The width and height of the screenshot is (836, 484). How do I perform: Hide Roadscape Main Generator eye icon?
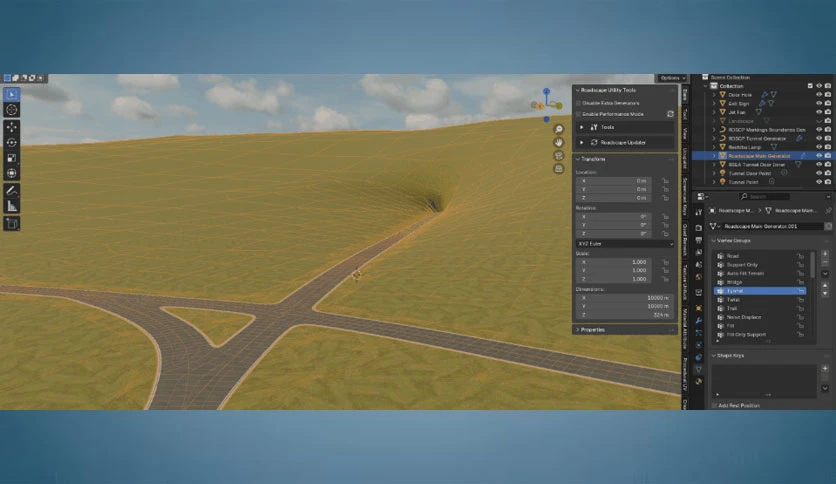(x=819, y=156)
